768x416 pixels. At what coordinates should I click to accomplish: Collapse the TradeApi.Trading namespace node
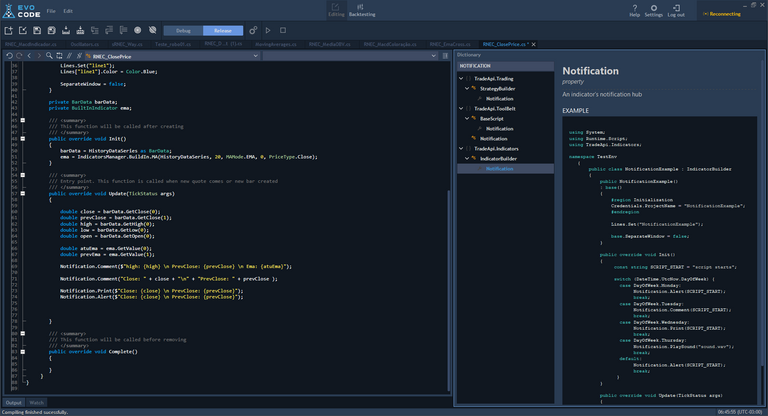(463, 78)
